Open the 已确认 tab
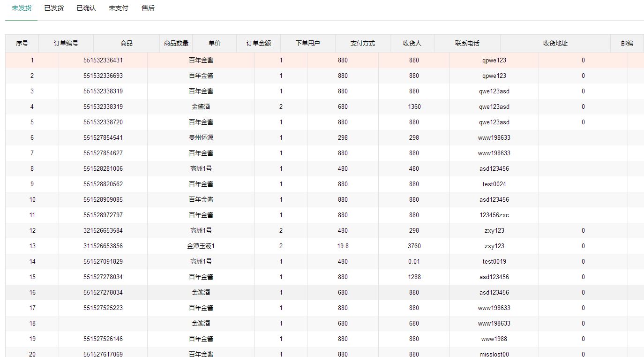The image size is (644, 357). pyautogui.click(x=86, y=8)
